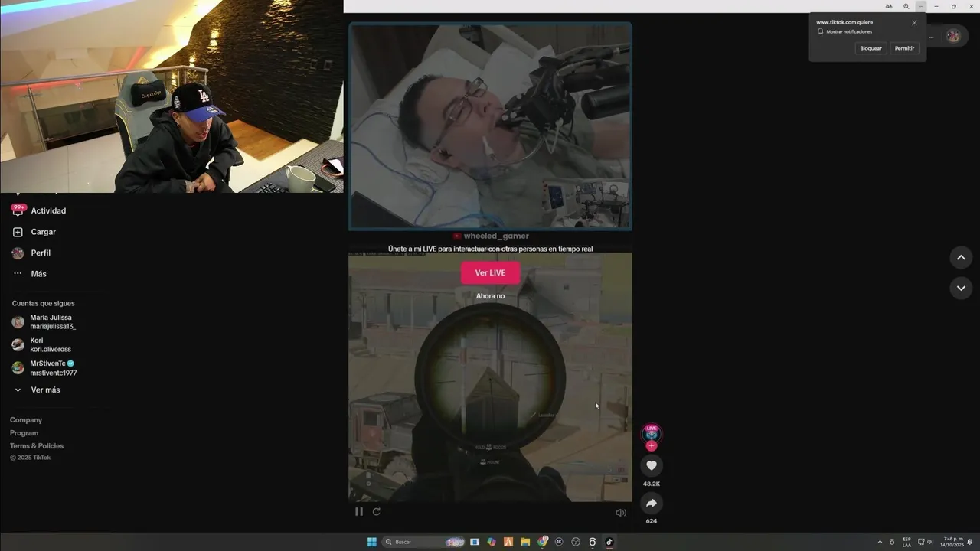Go to Perfil in the sidebar
Screen dimensions: 980x551
click(x=32, y=253)
